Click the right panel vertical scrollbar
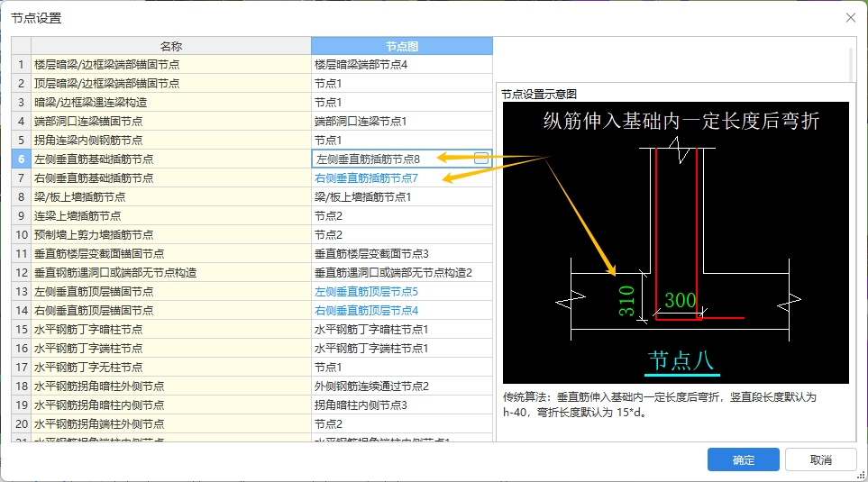The height and width of the screenshot is (482, 868). point(852,64)
